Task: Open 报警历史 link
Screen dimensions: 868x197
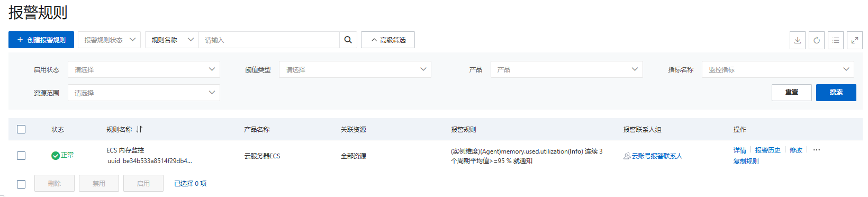Action: 768,150
